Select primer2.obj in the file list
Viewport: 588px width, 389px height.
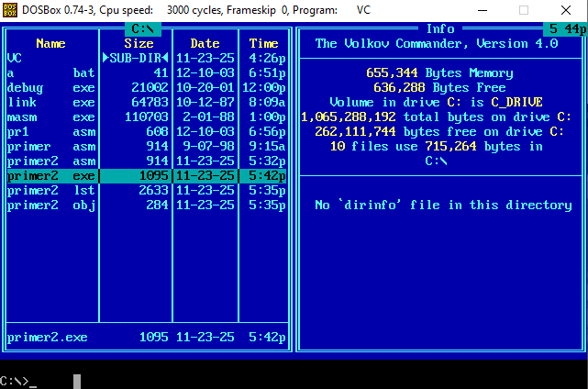click(147, 206)
